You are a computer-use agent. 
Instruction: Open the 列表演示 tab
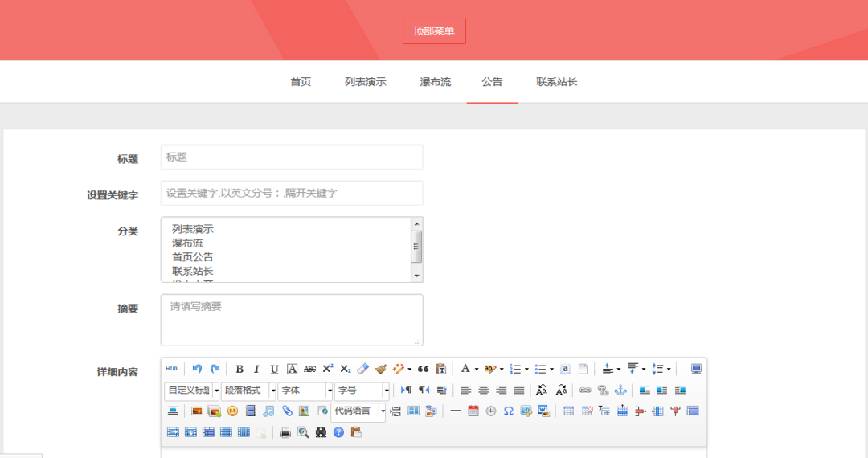click(366, 82)
